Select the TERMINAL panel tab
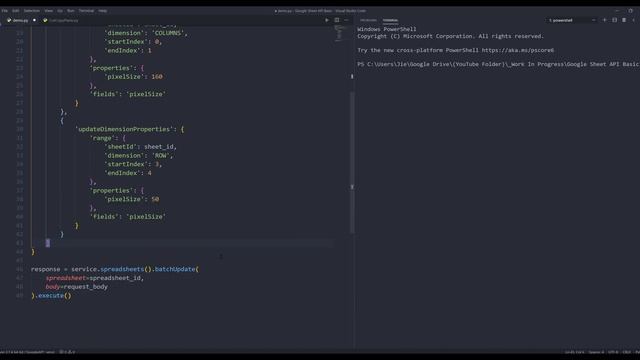The image size is (640, 360). 390,20
